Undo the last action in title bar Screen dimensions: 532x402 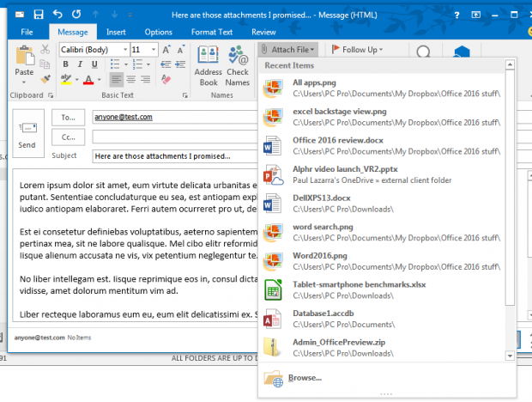point(57,15)
